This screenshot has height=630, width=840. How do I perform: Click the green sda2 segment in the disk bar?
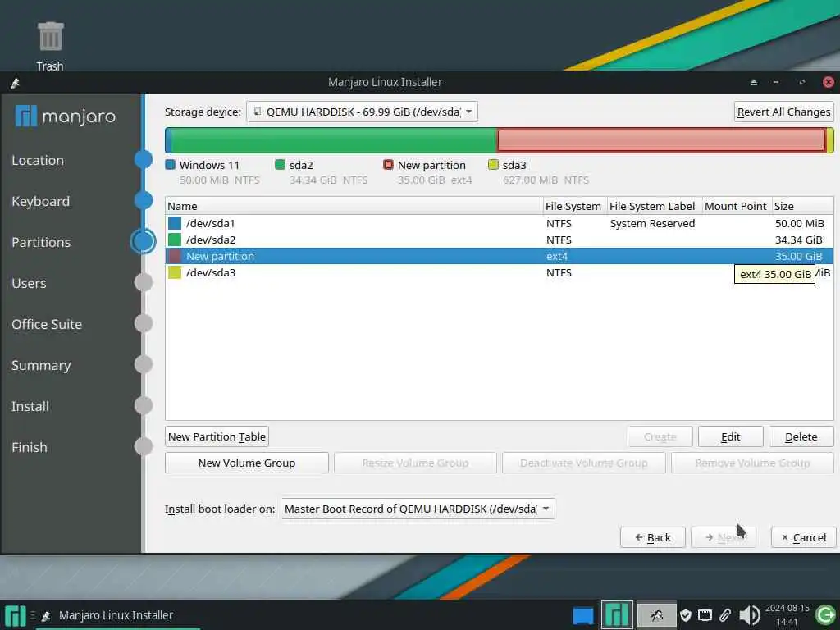(x=333, y=140)
